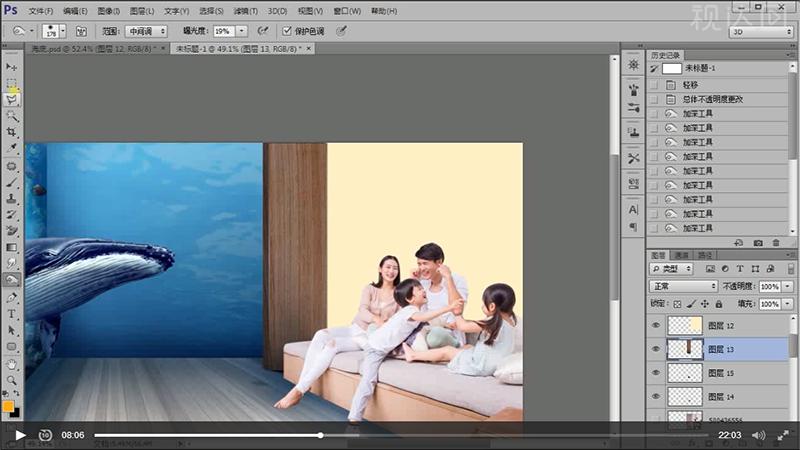
Task: Open the Character panel icon
Action: pos(633,209)
